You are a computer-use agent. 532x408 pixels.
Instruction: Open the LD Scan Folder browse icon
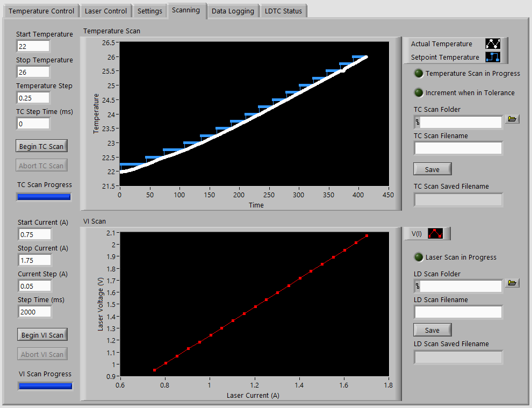[x=512, y=283]
